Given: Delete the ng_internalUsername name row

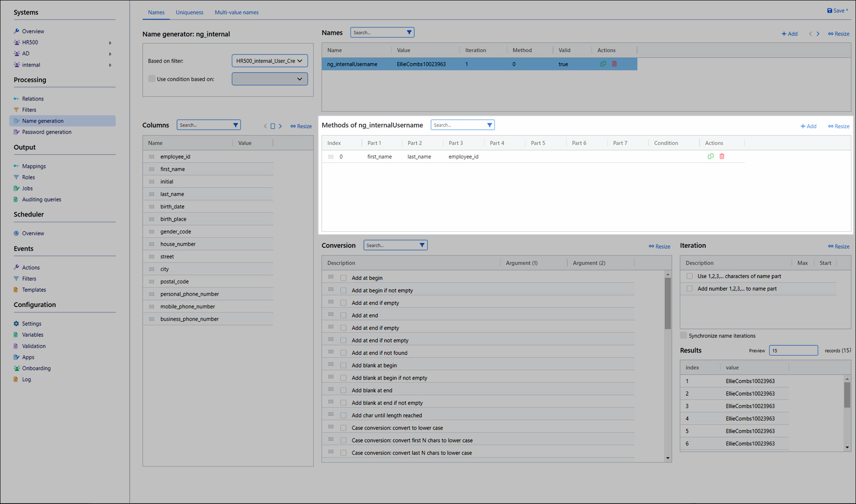Looking at the screenshot, I should tap(614, 64).
